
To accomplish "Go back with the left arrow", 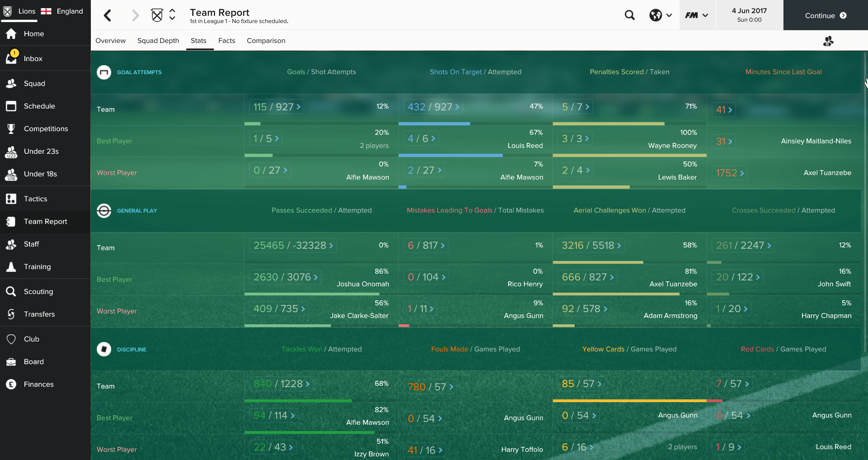I will pos(108,15).
